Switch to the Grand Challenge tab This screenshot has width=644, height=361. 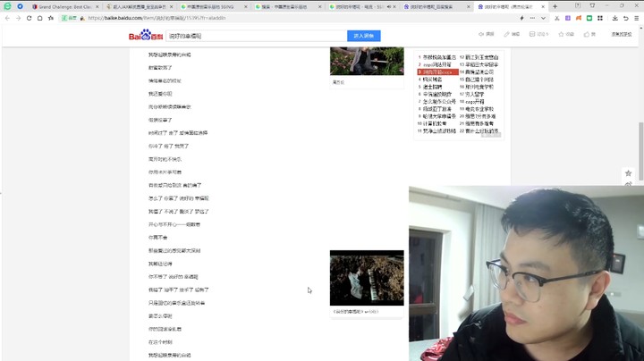(x=65, y=7)
